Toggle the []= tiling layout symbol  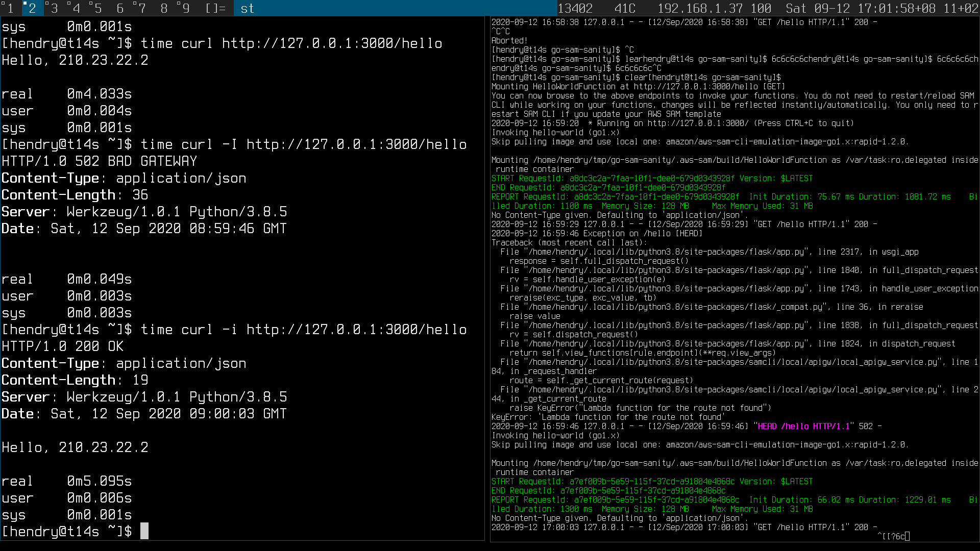pyautogui.click(x=215, y=8)
